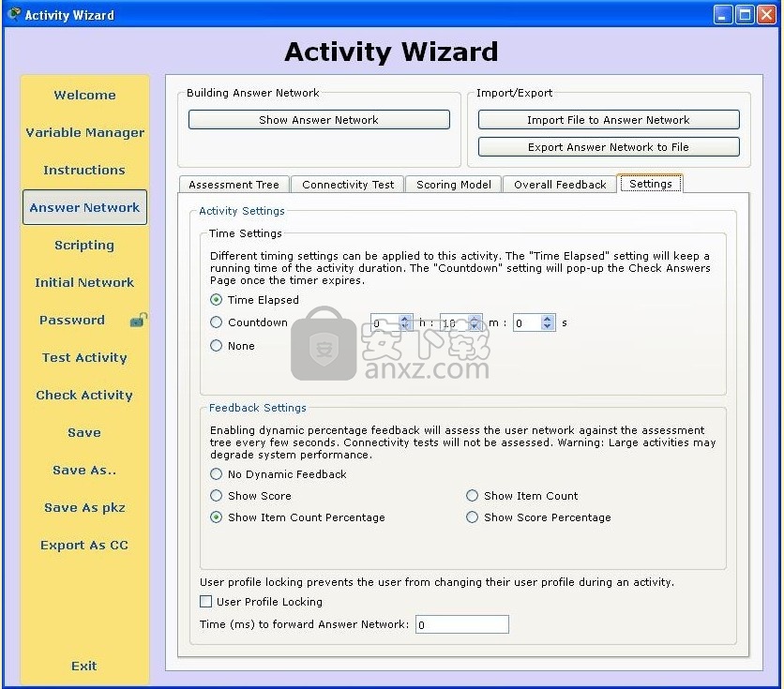784x689 pixels.
Task: Choose Export As CC
Action: point(84,545)
